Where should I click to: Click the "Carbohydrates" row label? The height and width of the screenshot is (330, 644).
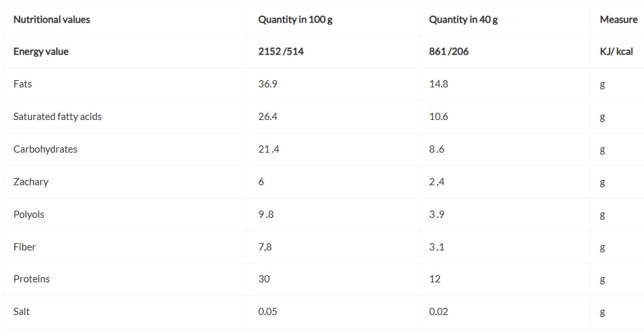coord(46,149)
